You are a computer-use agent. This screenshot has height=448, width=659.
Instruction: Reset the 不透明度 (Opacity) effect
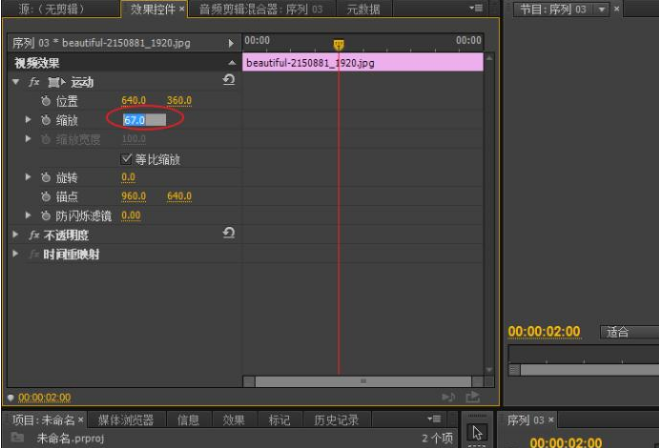(229, 233)
